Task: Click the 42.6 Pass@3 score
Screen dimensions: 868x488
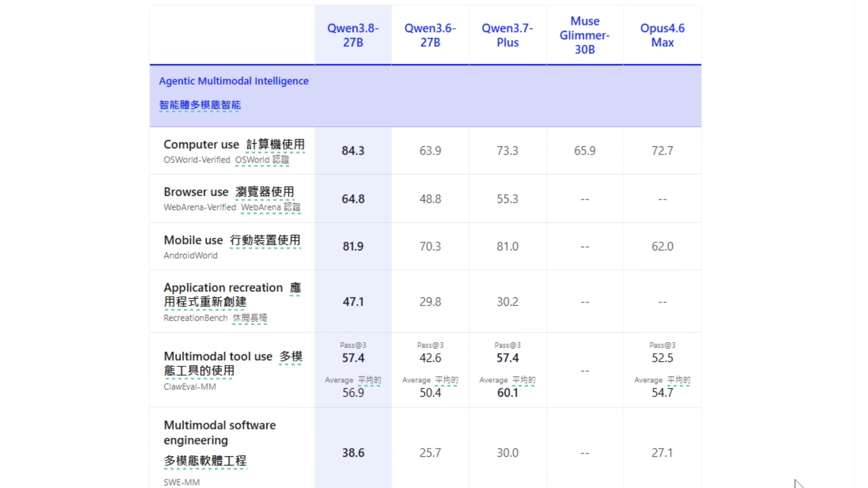Action: click(x=430, y=358)
